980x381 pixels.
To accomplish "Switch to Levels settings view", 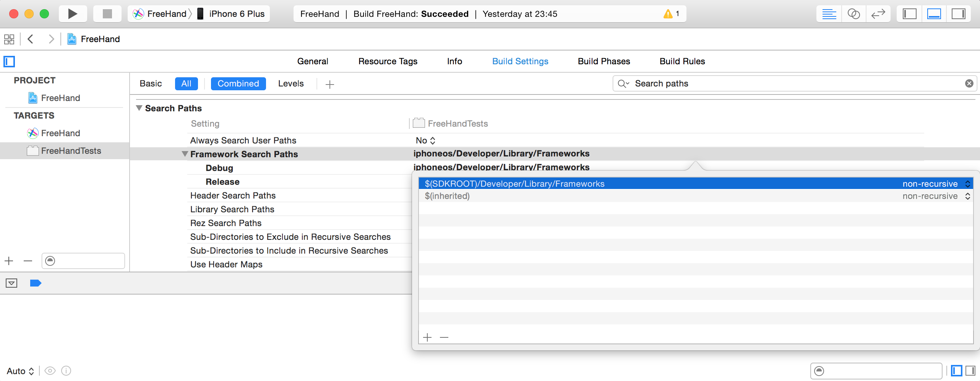I will tap(291, 83).
